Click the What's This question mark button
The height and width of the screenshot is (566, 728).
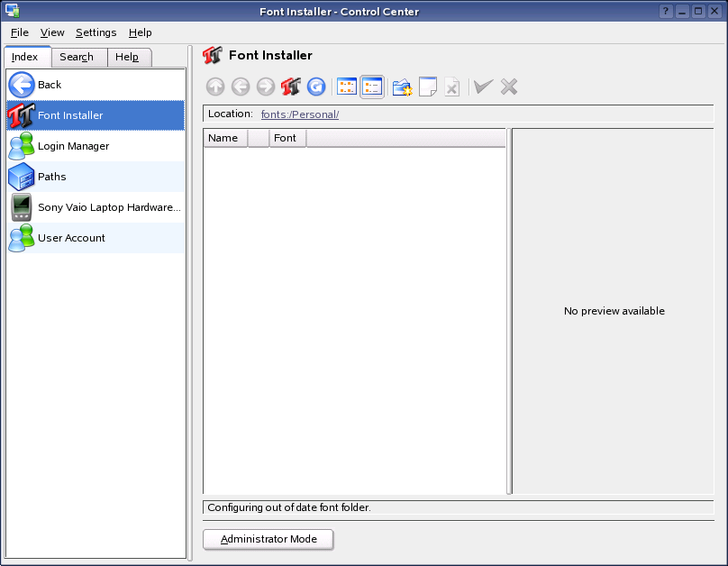pos(665,11)
